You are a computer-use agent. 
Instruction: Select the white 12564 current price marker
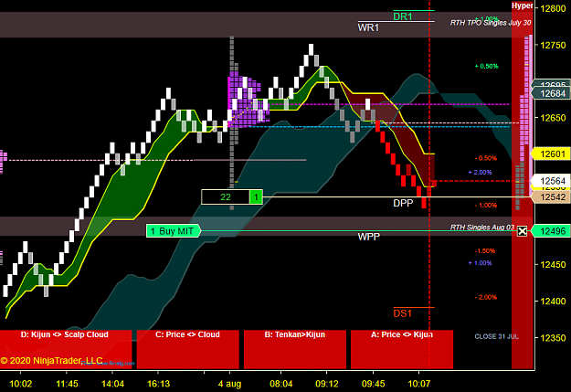[x=551, y=181]
